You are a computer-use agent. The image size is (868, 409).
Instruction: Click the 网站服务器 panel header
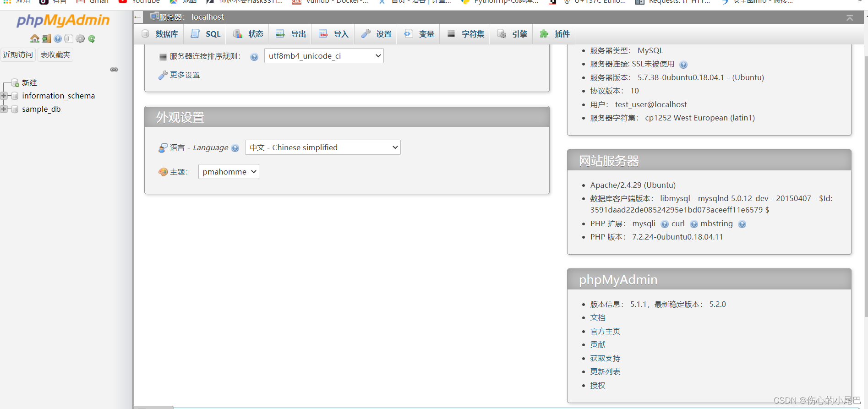pyautogui.click(x=709, y=160)
